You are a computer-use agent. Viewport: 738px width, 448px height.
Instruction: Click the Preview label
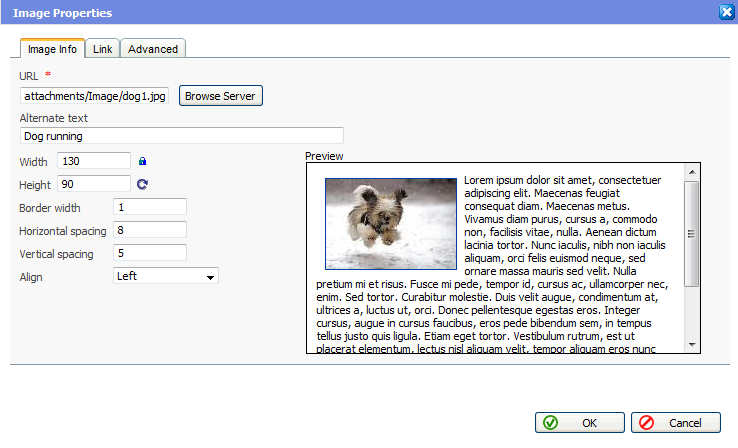tap(324, 156)
